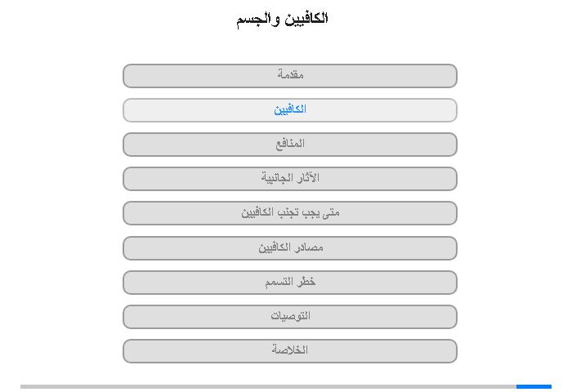
Task: View the poisoning risk (خطر التسمم) chapter
Action: pyautogui.click(x=290, y=283)
